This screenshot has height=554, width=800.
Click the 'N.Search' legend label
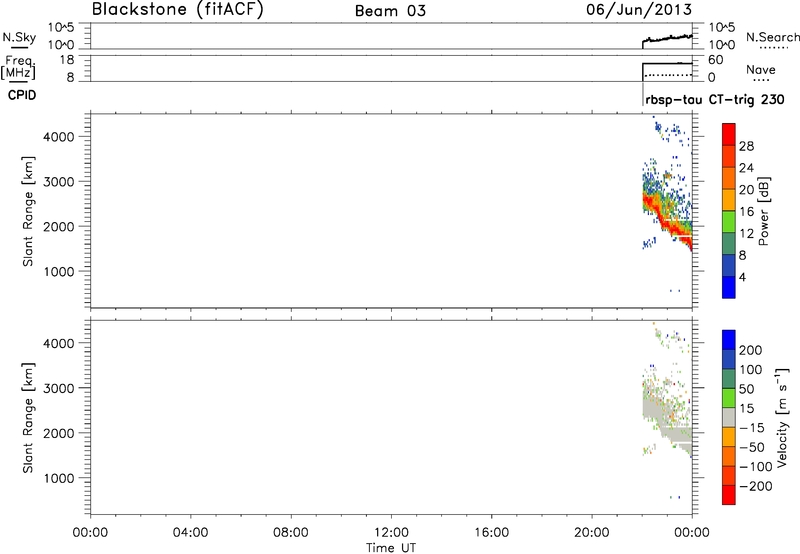772,37
